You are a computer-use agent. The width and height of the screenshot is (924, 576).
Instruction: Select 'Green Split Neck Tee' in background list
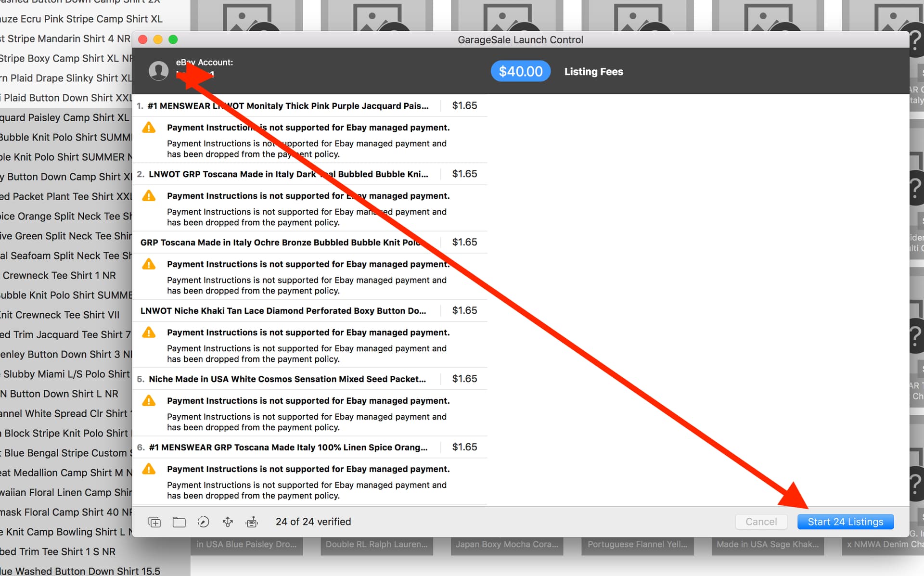pos(66,236)
